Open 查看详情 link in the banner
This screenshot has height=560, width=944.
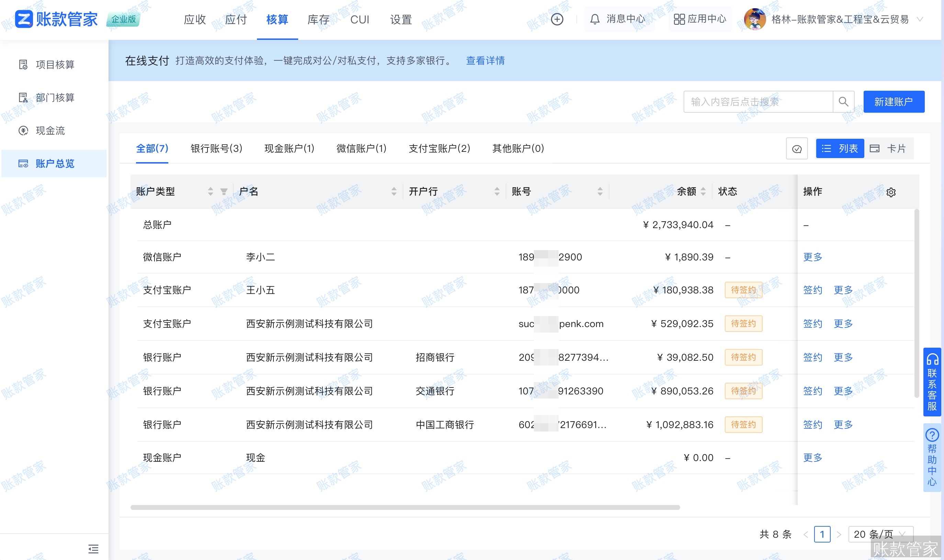pos(486,61)
